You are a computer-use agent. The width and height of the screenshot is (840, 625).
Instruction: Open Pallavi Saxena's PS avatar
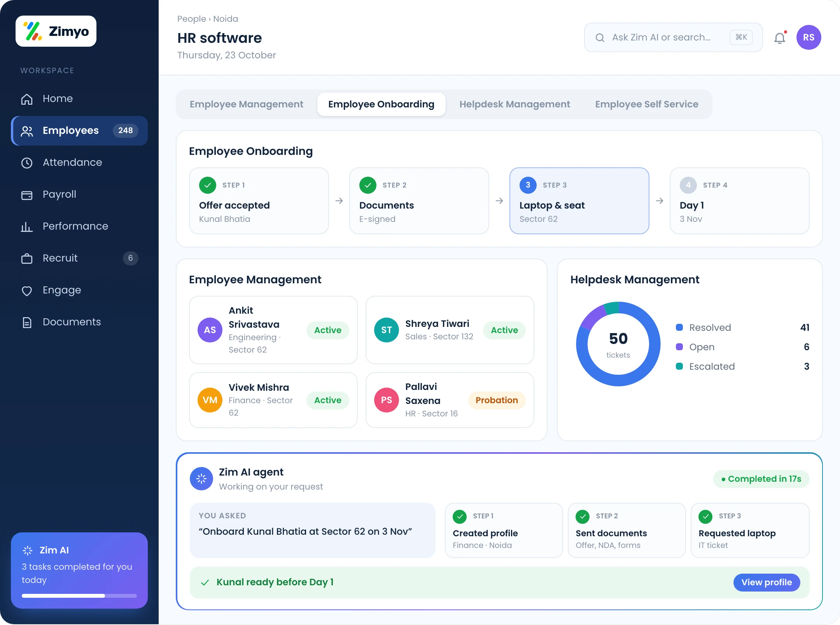coord(387,400)
